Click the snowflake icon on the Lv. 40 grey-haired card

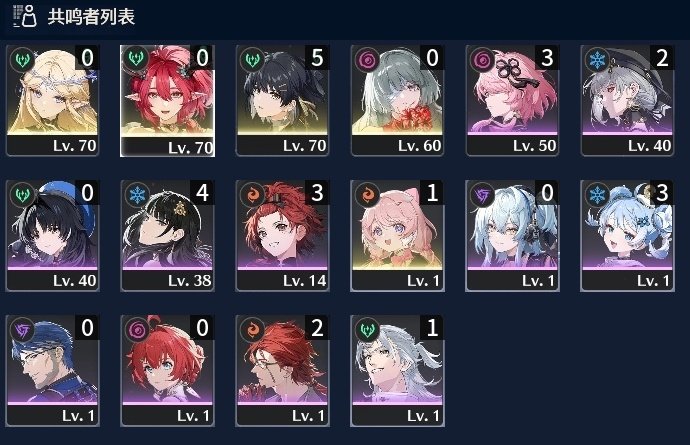[x=597, y=59]
